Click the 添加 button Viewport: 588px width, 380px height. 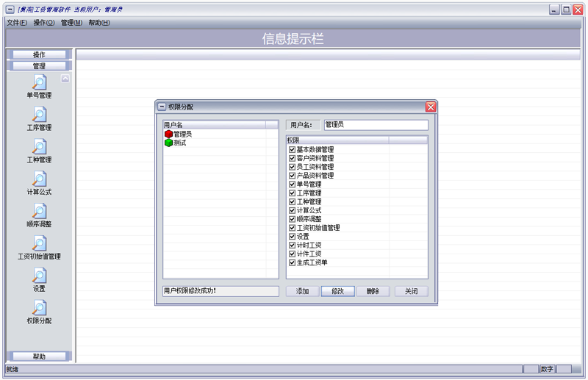pos(302,291)
